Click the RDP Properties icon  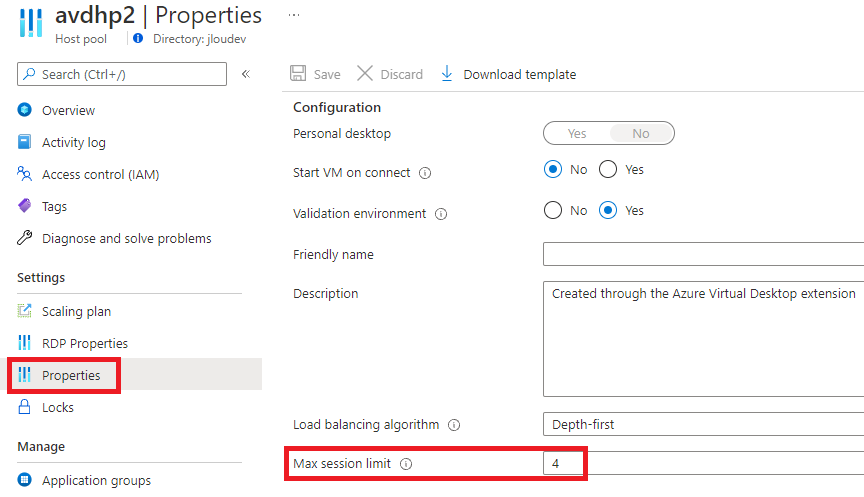point(24,343)
